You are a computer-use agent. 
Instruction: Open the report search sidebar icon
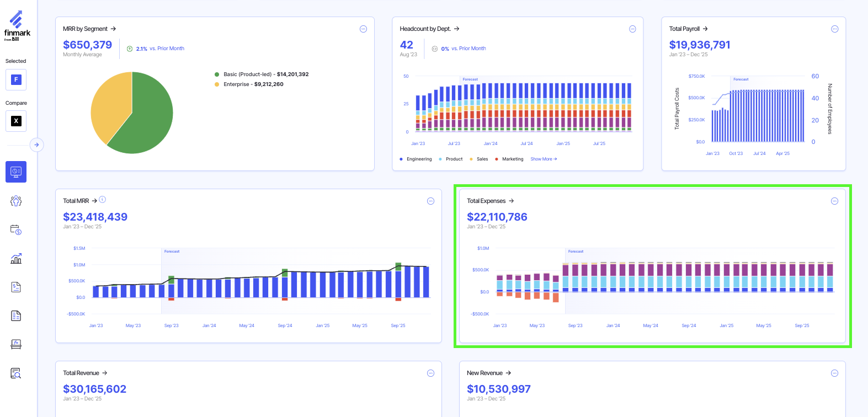[x=16, y=373]
